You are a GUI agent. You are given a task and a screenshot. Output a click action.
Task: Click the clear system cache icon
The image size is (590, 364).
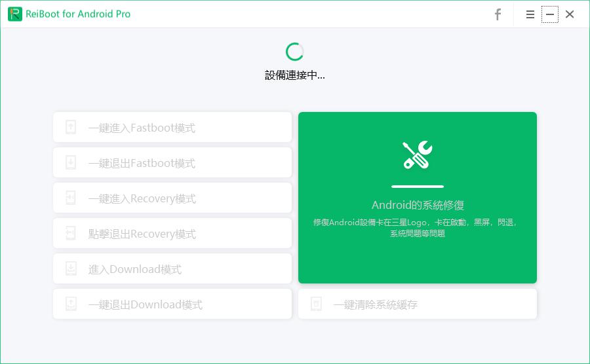316,304
